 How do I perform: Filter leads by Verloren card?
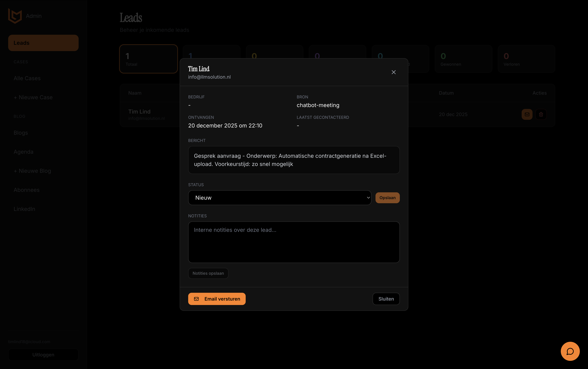coord(526,59)
